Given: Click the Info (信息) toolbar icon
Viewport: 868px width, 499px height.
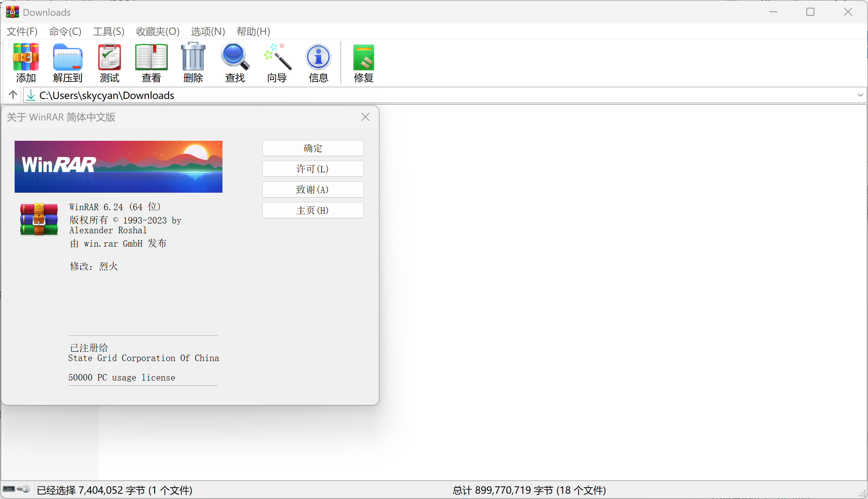Looking at the screenshot, I should 319,63.
